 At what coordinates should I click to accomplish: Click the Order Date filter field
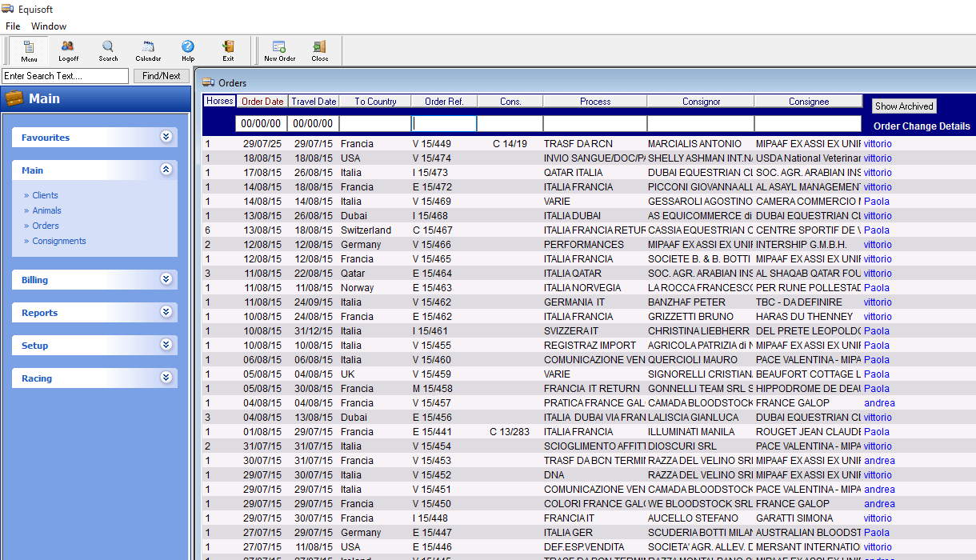tap(262, 123)
